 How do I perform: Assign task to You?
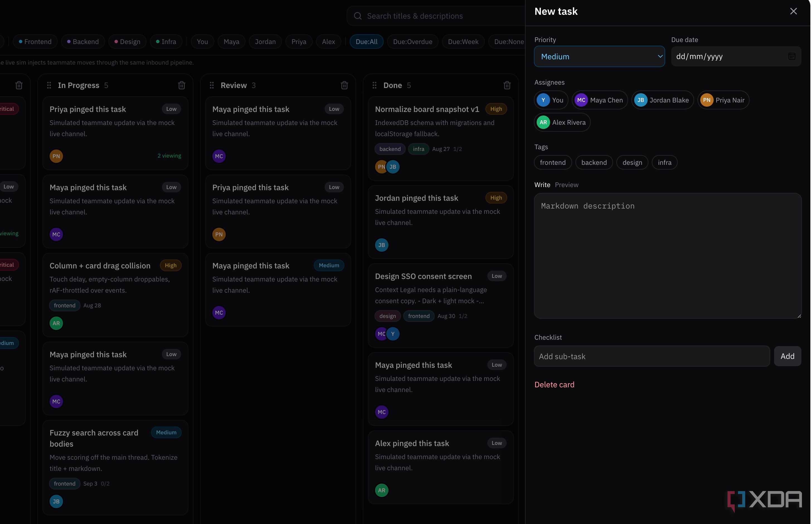click(551, 100)
